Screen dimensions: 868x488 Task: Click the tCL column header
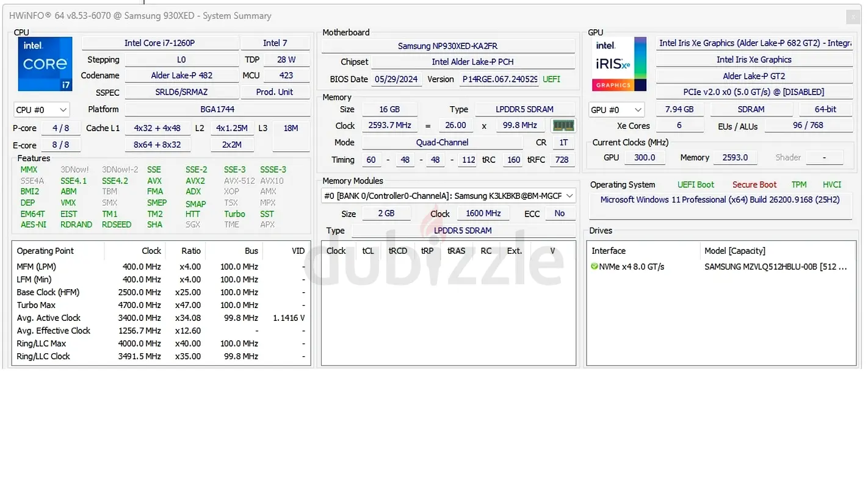[x=368, y=251]
